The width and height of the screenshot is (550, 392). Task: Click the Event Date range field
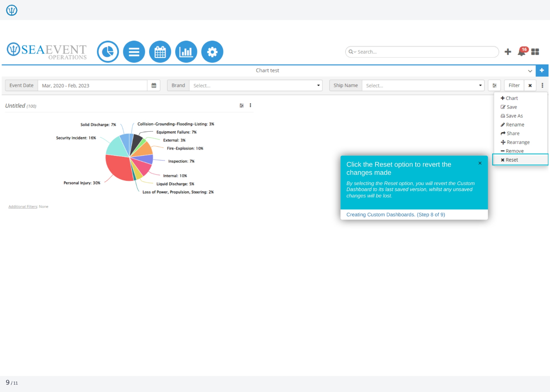point(93,86)
